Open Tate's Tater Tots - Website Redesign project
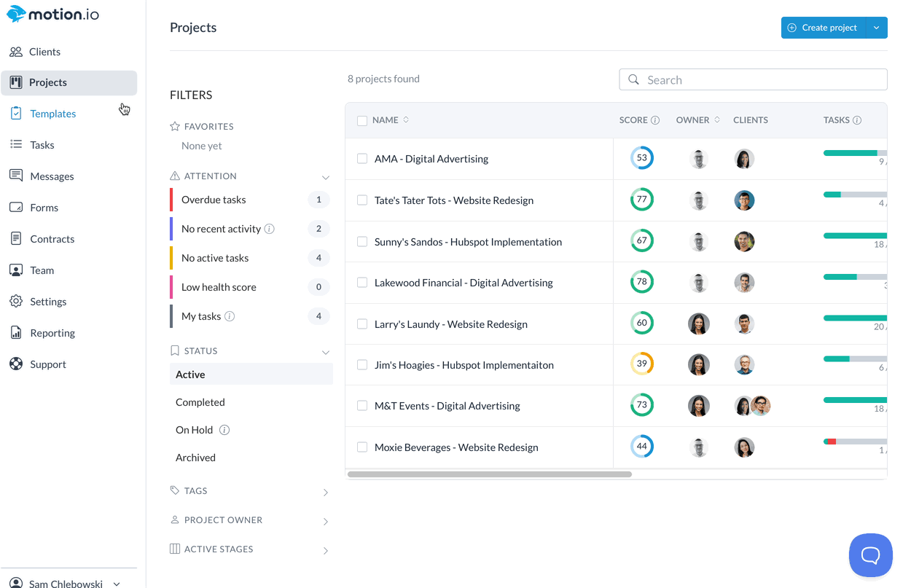 coord(454,200)
